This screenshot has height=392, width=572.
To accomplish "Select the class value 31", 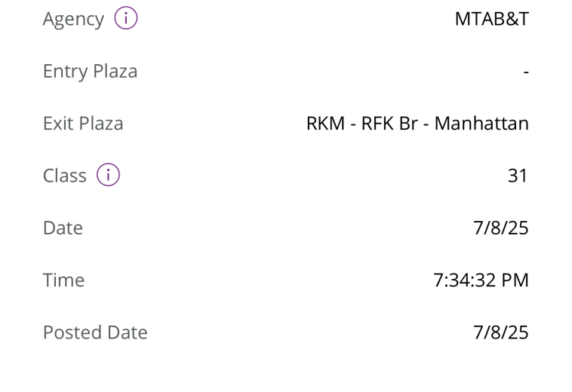I will (518, 176).
